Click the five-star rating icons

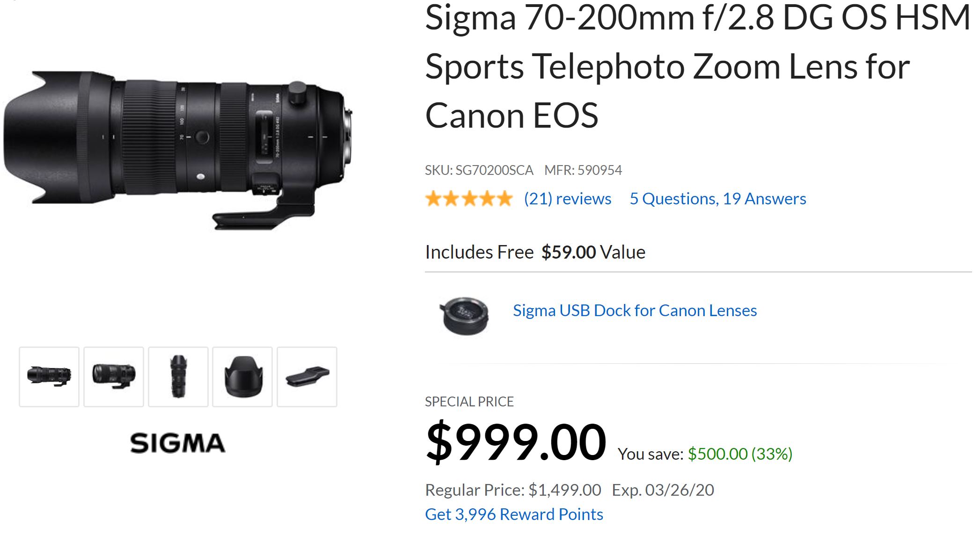click(469, 199)
